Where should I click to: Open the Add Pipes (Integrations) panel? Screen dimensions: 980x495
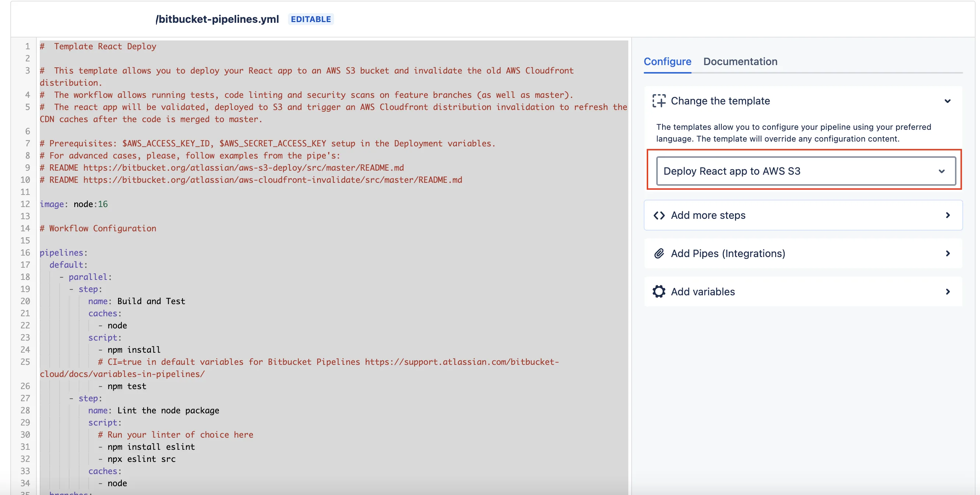tap(803, 253)
